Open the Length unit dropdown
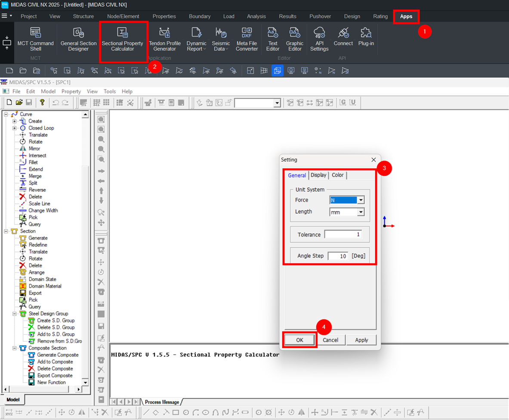 (x=361, y=212)
